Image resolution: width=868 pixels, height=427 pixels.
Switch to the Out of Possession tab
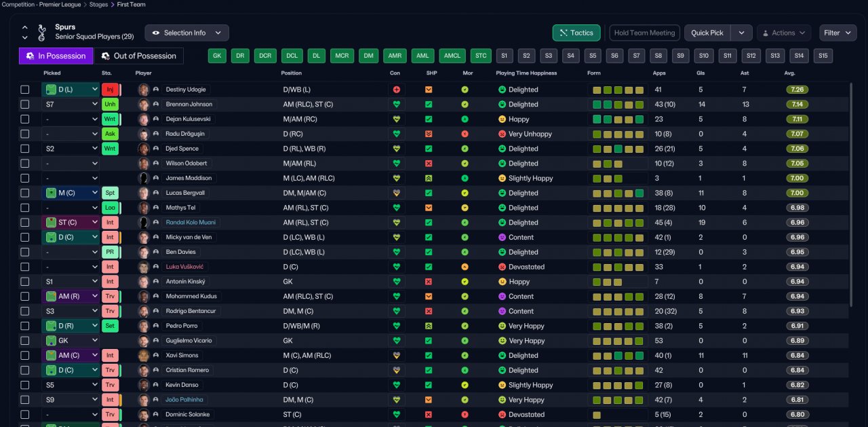[138, 56]
